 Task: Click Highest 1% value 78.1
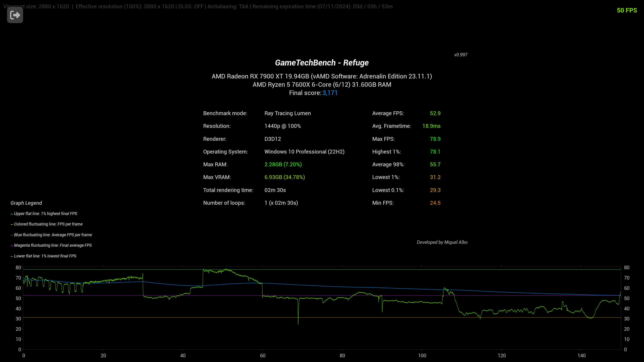435,152
